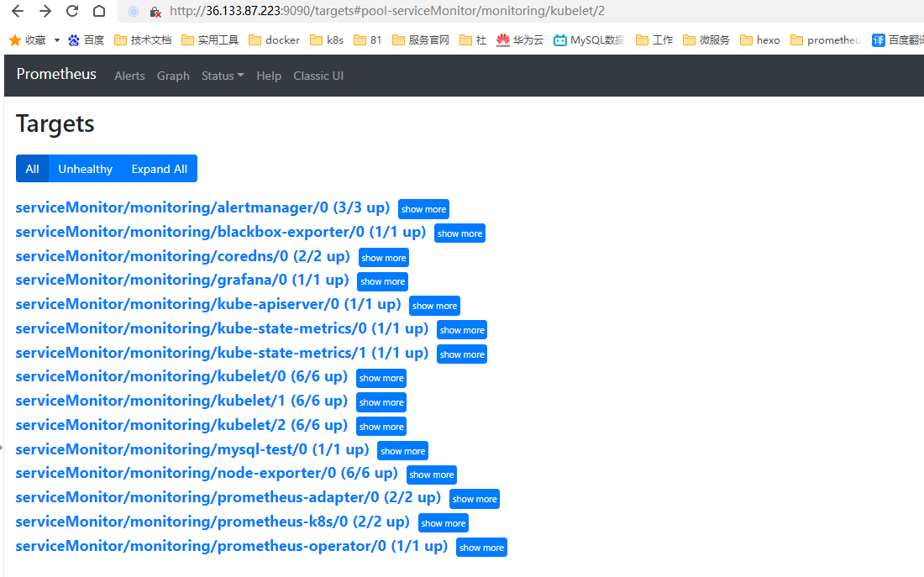The height and width of the screenshot is (577, 924).
Task: Open the hexo bookmark folder
Action: click(x=759, y=40)
